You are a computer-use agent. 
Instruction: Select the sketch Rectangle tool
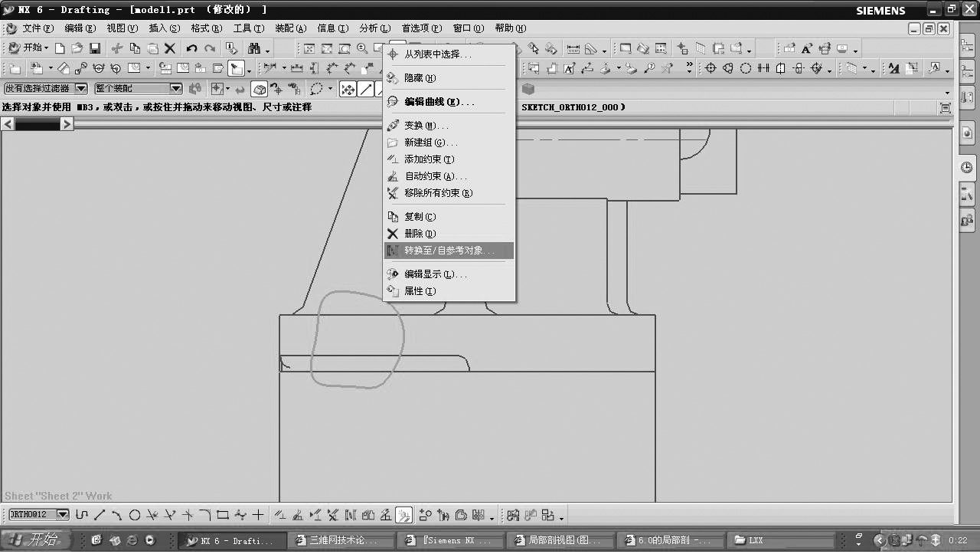(223, 515)
